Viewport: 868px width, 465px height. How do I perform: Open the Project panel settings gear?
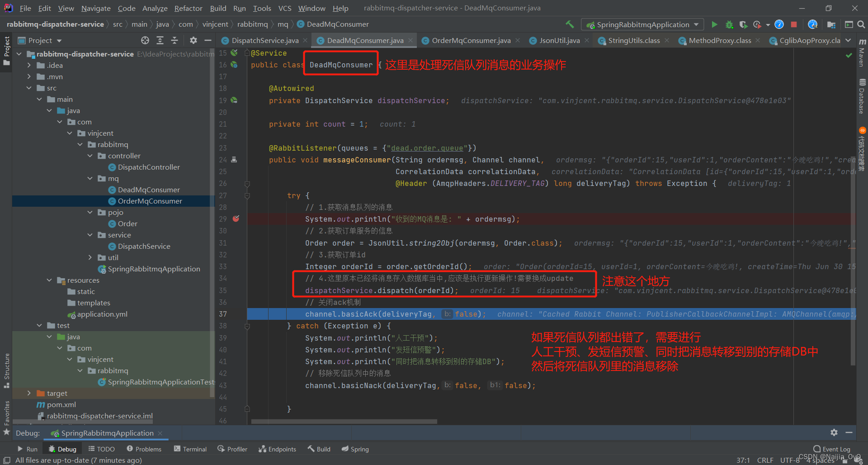point(193,40)
